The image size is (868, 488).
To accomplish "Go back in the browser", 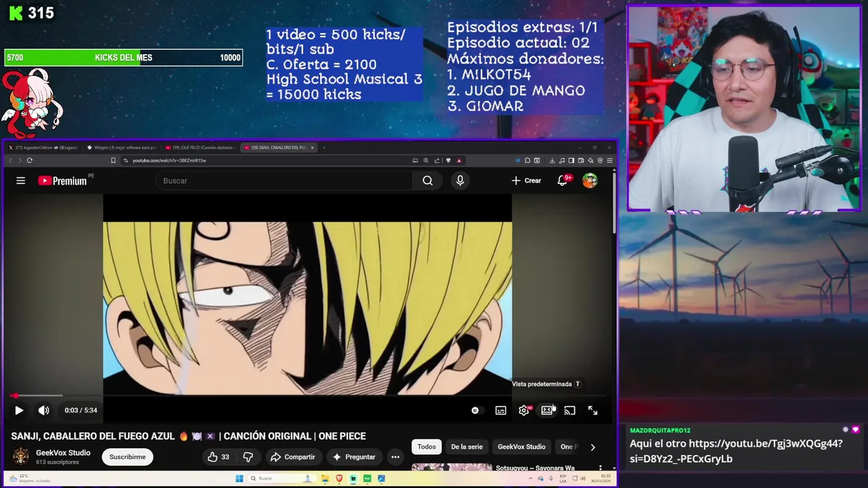I will click(x=10, y=161).
